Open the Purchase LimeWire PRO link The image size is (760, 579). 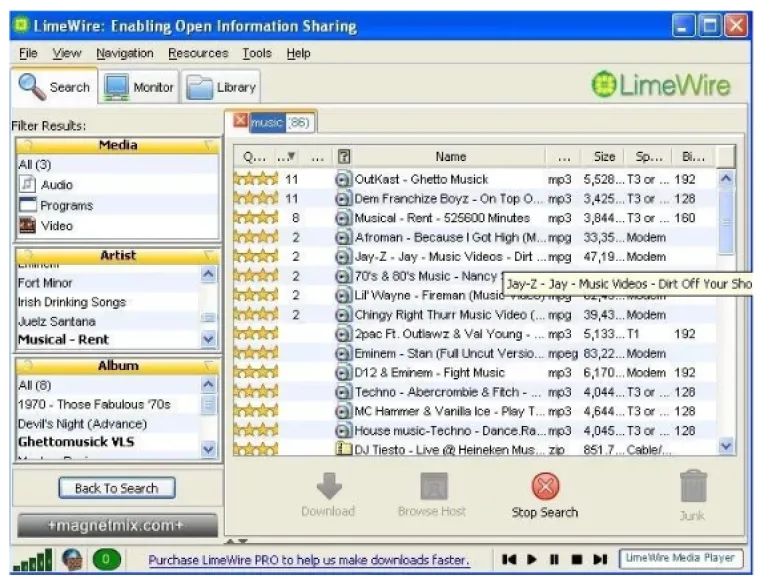[x=309, y=560]
